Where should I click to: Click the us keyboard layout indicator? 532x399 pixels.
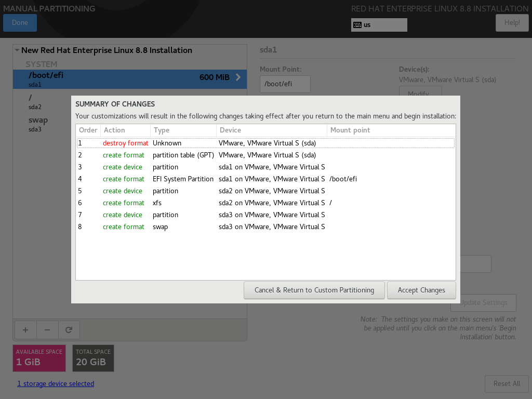coord(379,25)
